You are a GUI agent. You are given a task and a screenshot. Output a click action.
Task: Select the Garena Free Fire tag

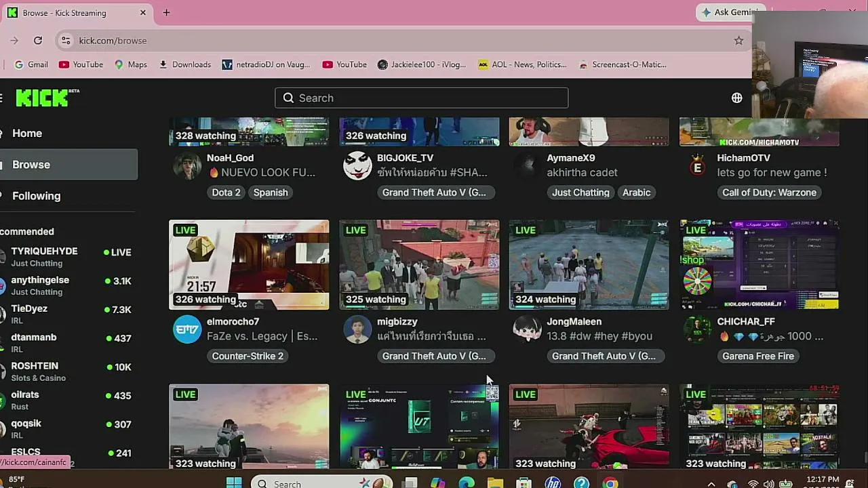point(758,356)
